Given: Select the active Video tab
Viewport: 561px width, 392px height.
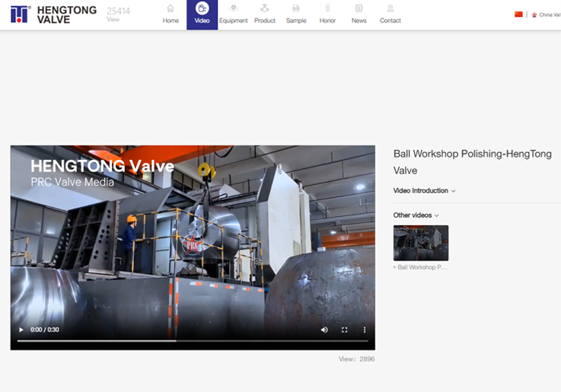Looking at the screenshot, I should (202, 14).
